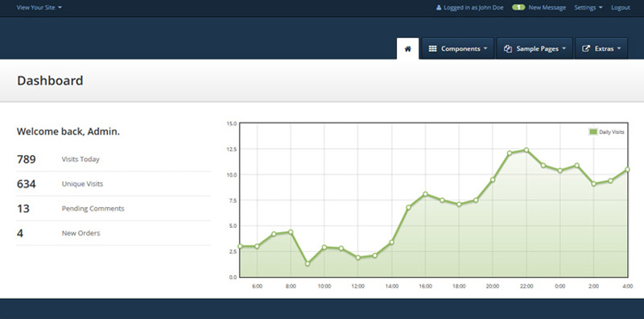This screenshot has height=319, width=644.
Task: Click the green Daily Visits legend swatch
Action: 593,132
